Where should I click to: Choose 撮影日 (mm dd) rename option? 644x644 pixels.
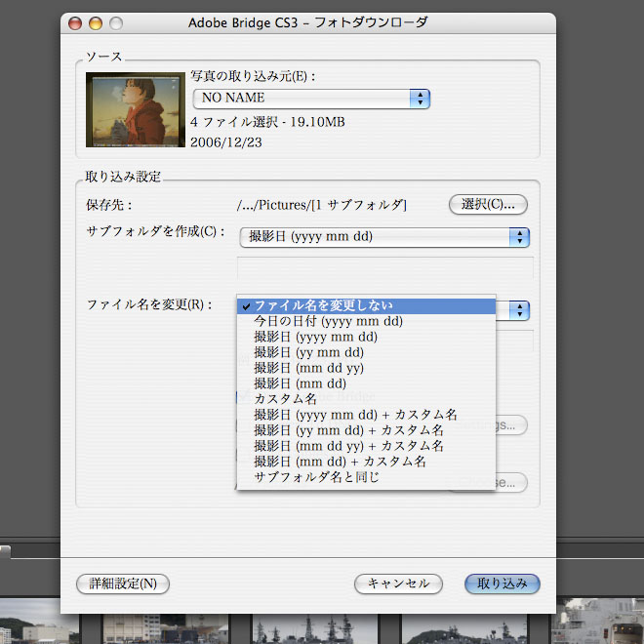tap(366, 383)
